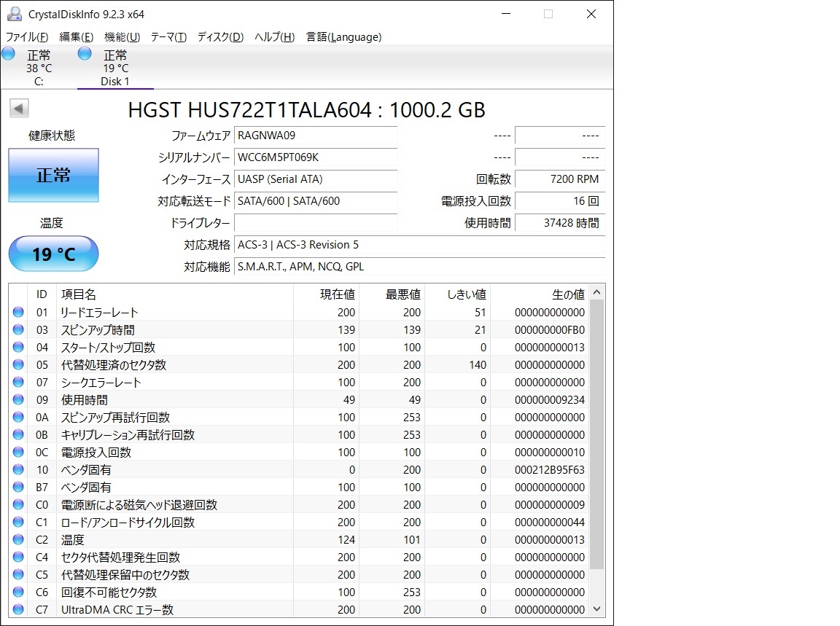Click the 電源投入回数 value 16 回
Viewport: 840px width, 626px height.
pos(560,201)
